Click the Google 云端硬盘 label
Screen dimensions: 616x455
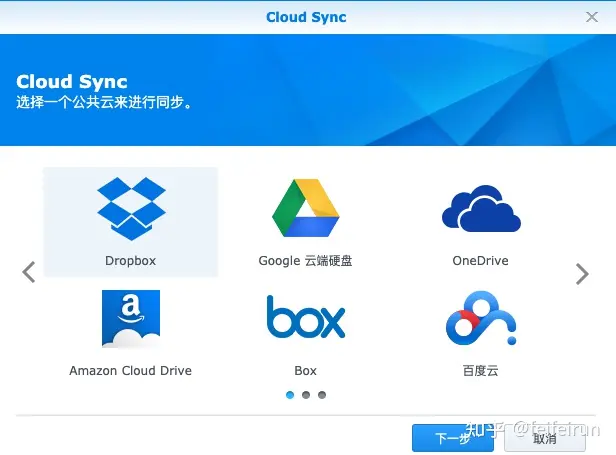pyautogui.click(x=305, y=261)
